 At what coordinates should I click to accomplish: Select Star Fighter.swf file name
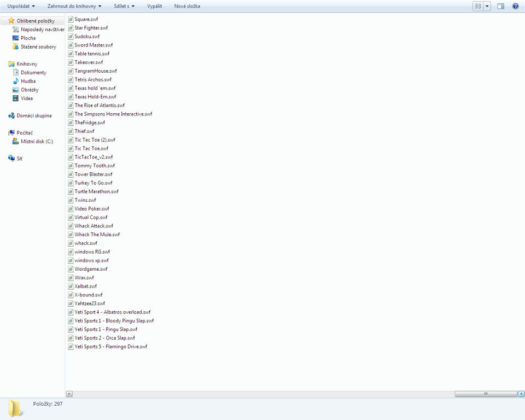pyautogui.click(x=91, y=28)
